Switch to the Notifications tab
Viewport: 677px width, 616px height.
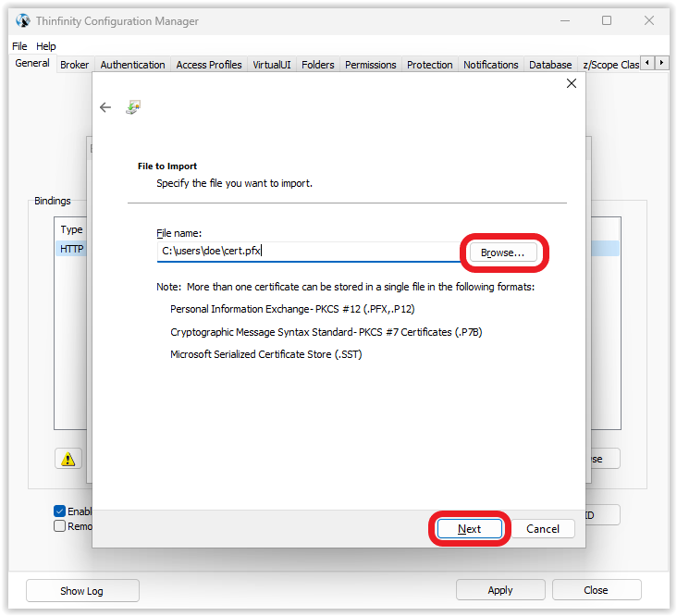coord(490,65)
